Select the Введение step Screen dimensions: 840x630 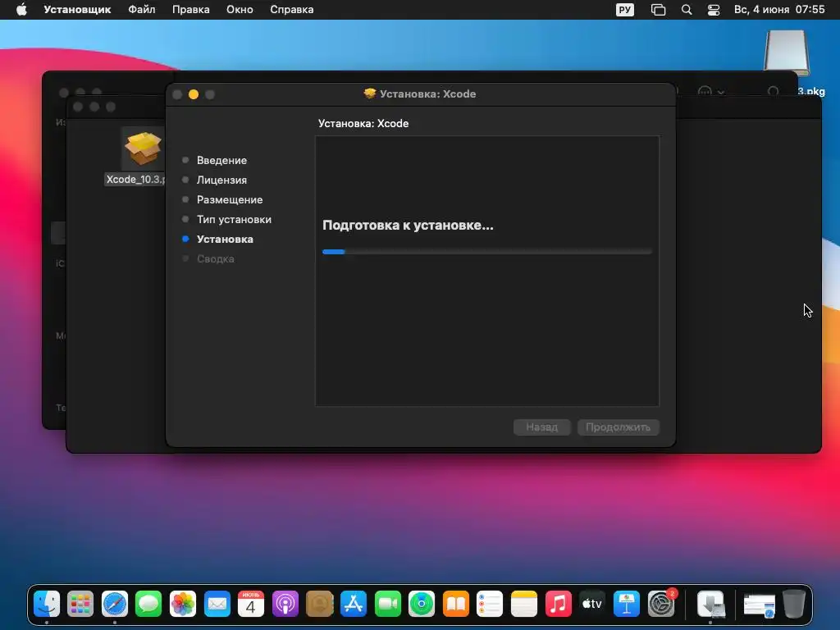coord(221,160)
